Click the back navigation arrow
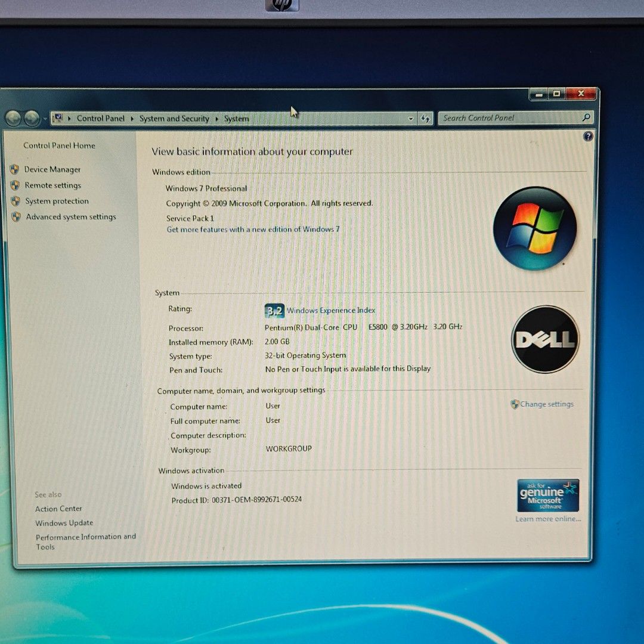 [x=13, y=117]
